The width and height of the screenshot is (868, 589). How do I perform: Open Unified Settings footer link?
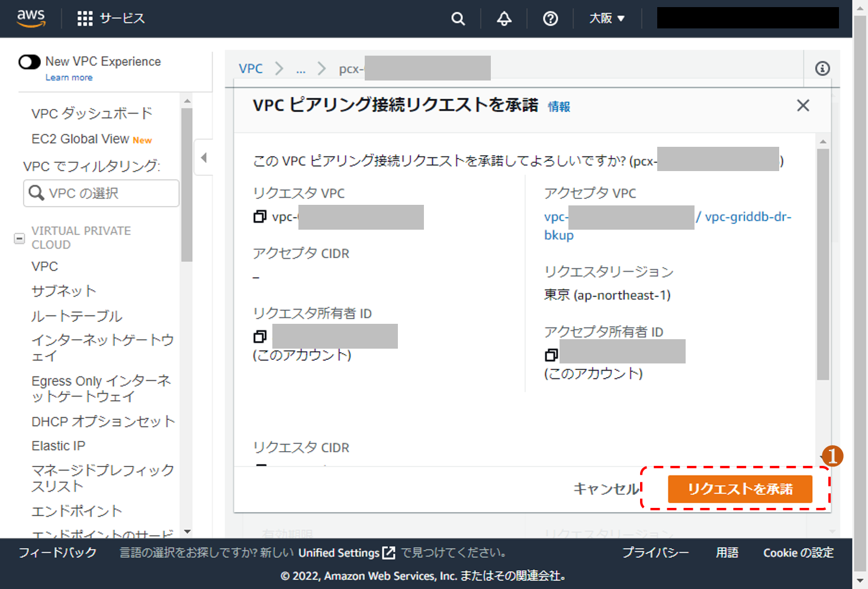346,553
